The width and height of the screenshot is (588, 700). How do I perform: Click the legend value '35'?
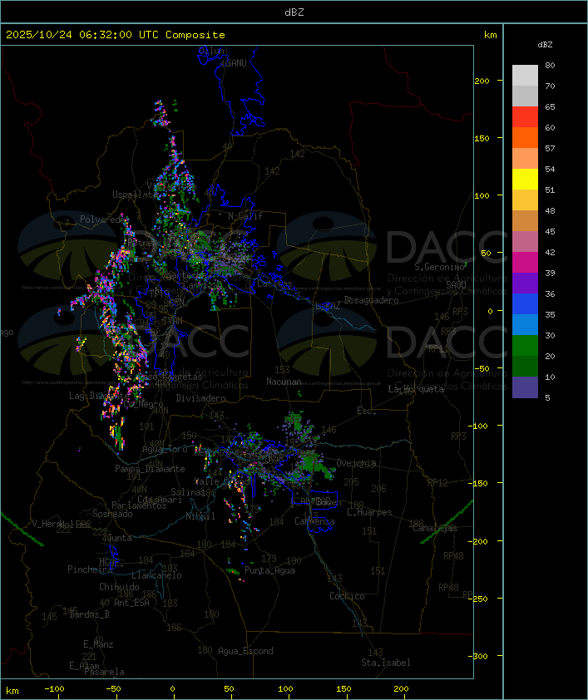coord(550,315)
